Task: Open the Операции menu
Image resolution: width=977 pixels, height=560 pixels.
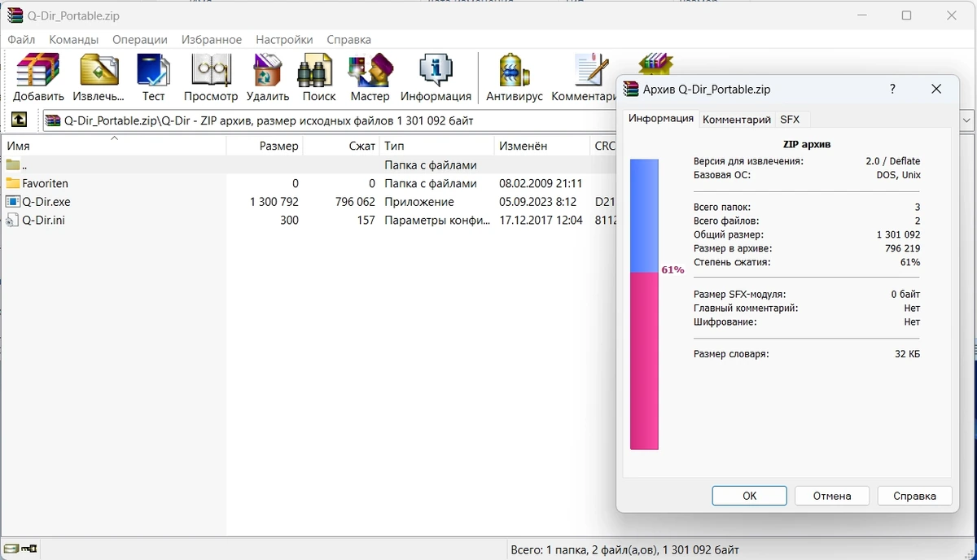Action: [140, 39]
